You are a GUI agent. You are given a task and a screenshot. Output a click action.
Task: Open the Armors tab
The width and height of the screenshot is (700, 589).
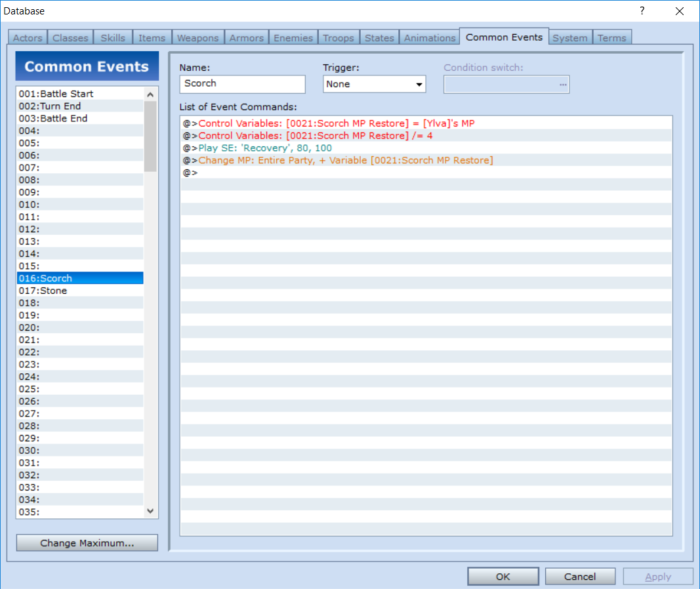[247, 38]
